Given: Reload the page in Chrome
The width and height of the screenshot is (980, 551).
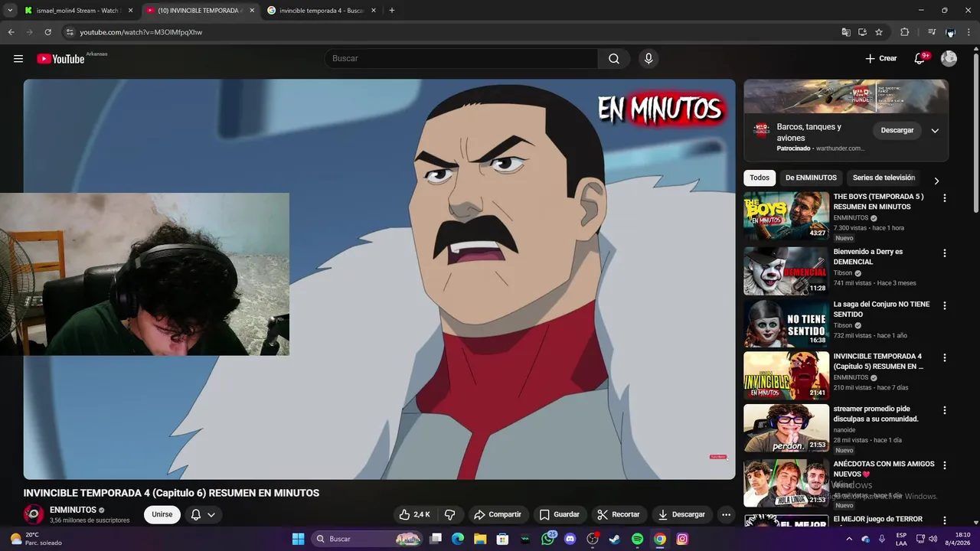Looking at the screenshot, I should coord(47,32).
